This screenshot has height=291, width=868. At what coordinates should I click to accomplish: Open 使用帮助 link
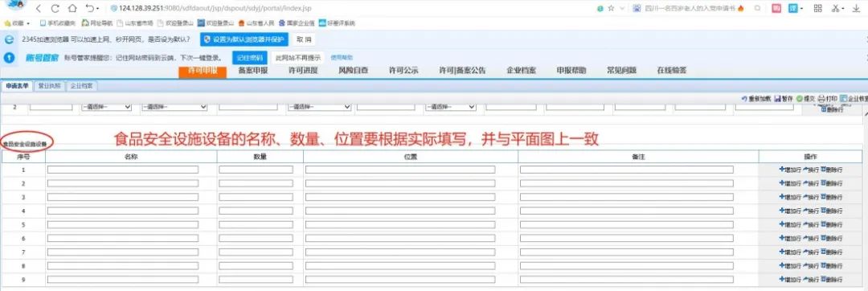click(x=341, y=58)
